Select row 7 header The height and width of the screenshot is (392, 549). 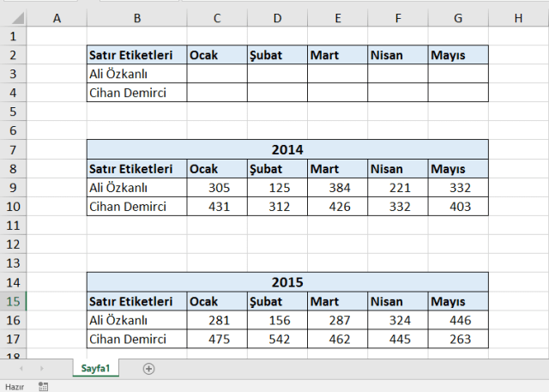pyautogui.click(x=13, y=149)
